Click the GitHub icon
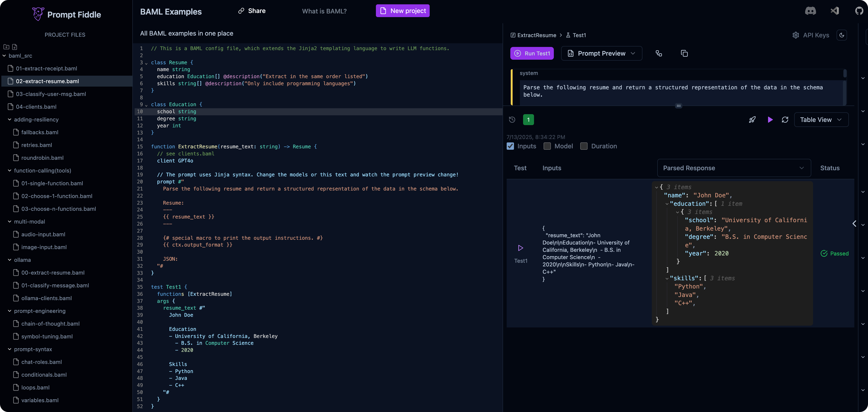This screenshot has height=412, width=868. coord(859,11)
